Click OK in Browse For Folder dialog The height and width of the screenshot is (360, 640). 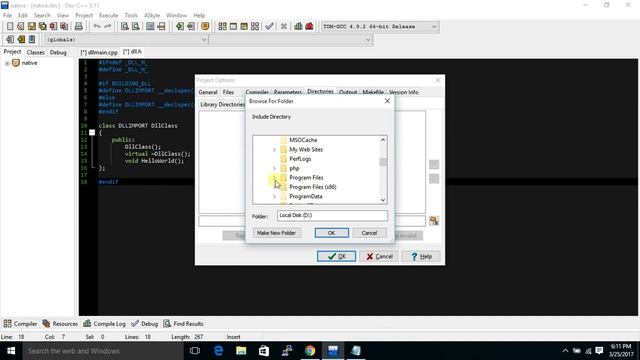point(331,233)
